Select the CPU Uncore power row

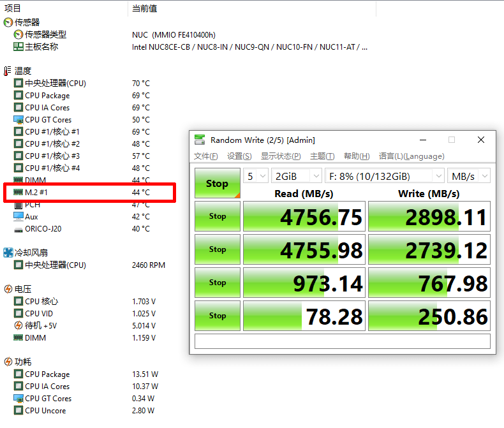point(84,411)
